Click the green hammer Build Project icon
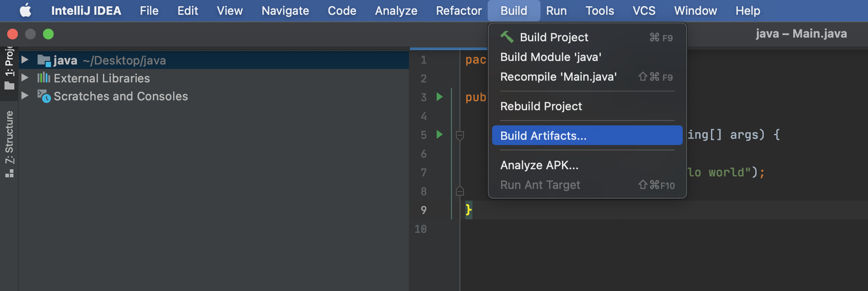 point(507,37)
